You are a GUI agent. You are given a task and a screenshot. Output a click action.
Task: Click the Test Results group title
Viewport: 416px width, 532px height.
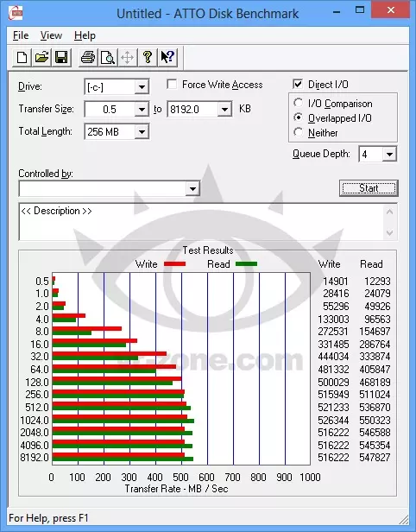[208, 250]
